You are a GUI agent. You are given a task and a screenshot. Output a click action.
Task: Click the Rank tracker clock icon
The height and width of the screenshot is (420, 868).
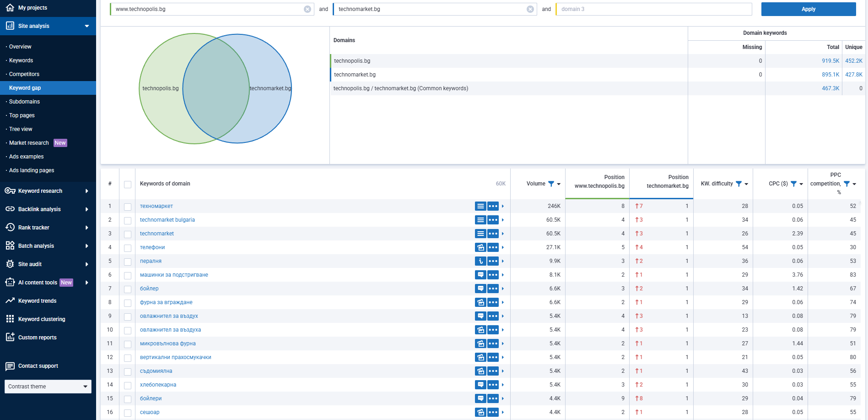(x=10, y=228)
